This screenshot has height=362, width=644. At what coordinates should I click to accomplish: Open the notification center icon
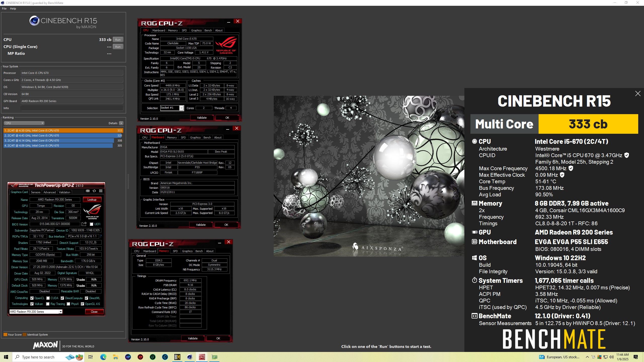point(636,357)
